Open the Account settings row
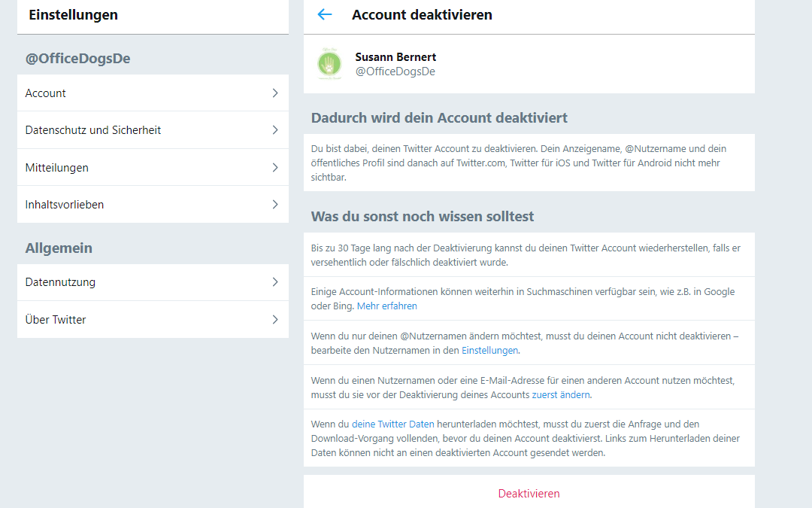The width and height of the screenshot is (812, 508). (153, 93)
